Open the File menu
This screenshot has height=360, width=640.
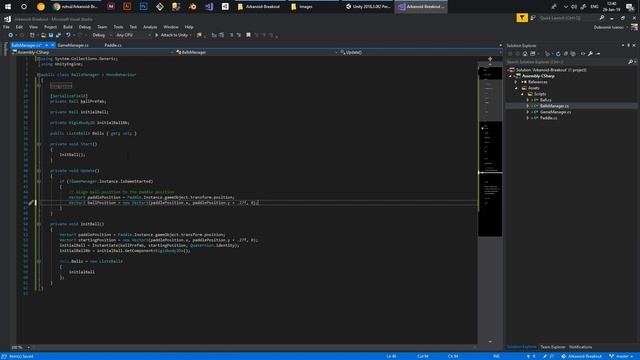click(6, 27)
